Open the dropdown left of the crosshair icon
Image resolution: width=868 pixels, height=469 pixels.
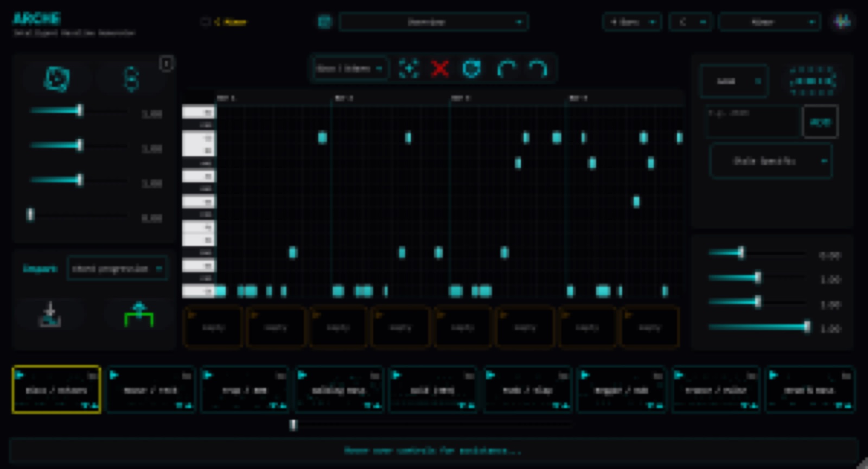pos(350,69)
